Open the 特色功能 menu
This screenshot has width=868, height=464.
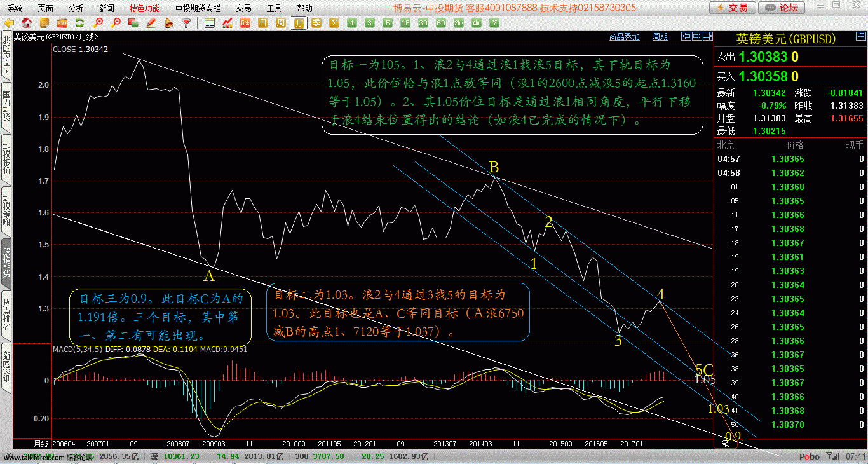click(x=144, y=8)
